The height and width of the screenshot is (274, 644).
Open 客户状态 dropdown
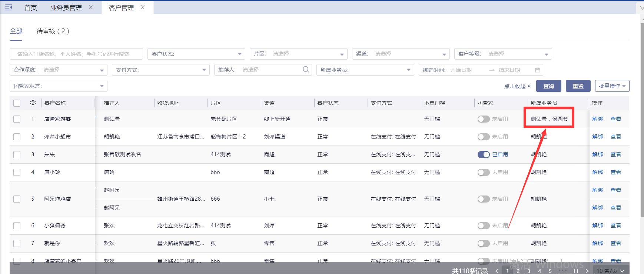tap(196, 54)
